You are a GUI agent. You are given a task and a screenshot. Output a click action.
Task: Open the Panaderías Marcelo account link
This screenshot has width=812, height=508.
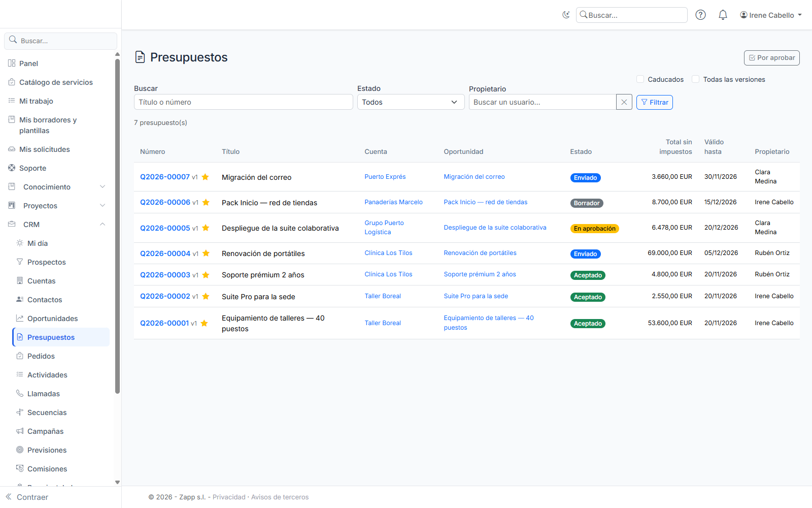pos(393,202)
